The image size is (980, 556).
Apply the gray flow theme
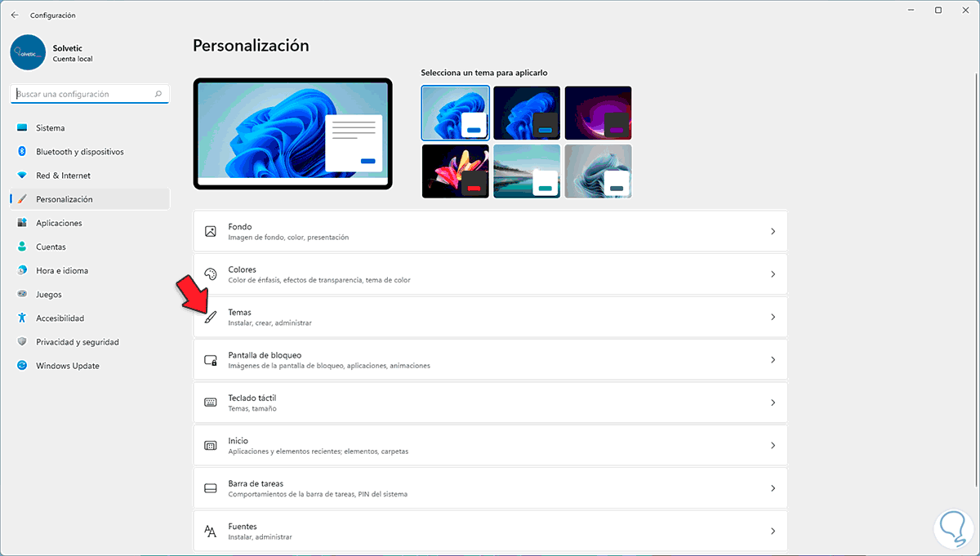point(598,171)
